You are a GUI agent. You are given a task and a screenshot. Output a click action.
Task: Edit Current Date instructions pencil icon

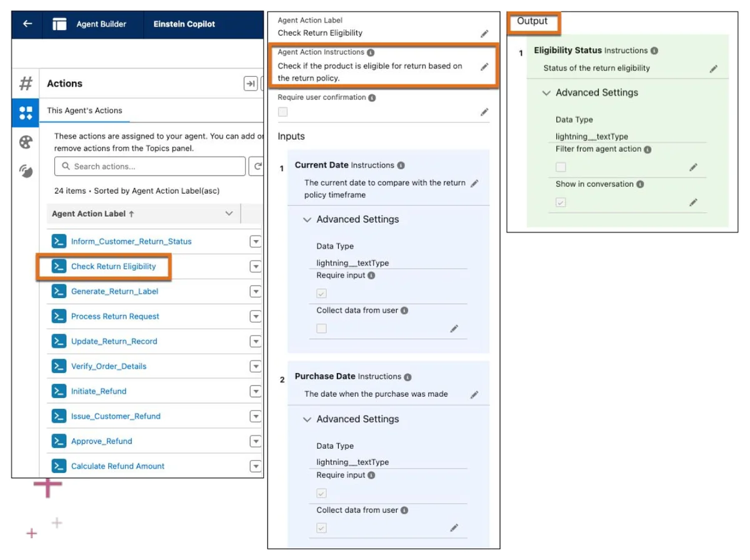pyautogui.click(x=474, y=184)
